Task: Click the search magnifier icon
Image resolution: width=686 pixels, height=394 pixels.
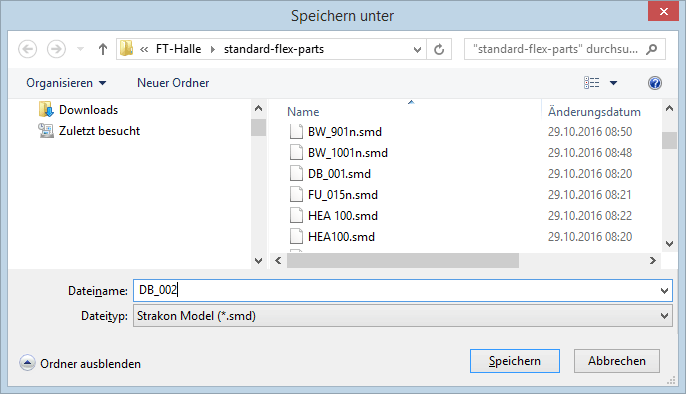Action: 652,49
